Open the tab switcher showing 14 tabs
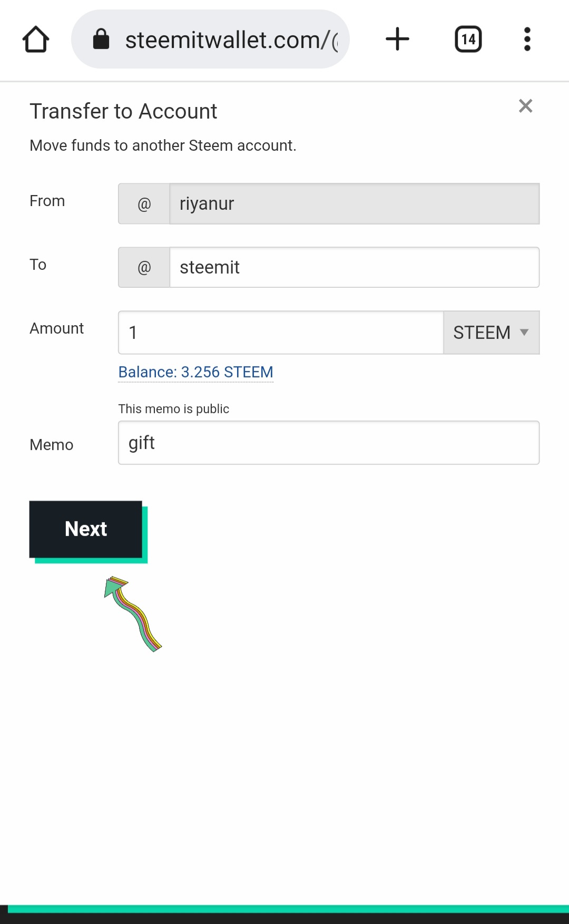569x924 pixels. click(468, 40)
